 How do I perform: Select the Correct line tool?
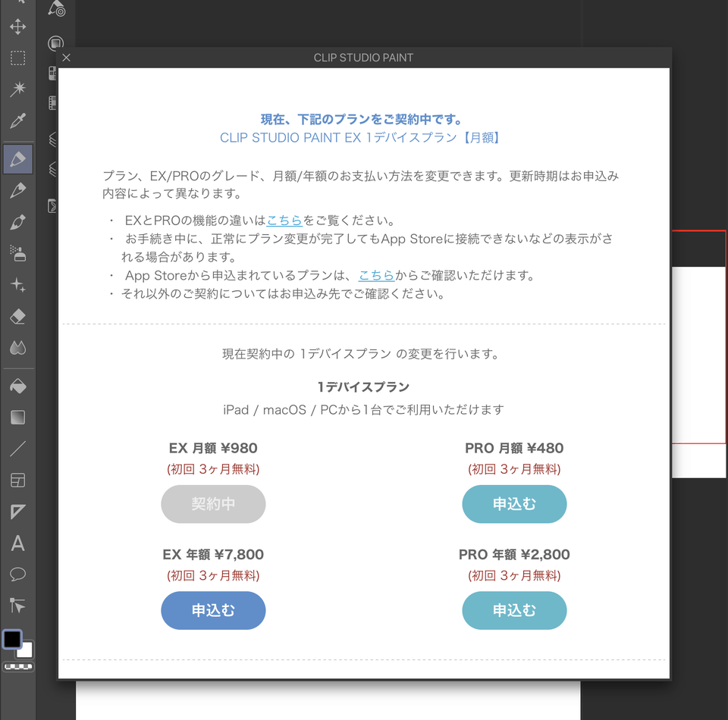pyautogui.click(x=17, y=606)
